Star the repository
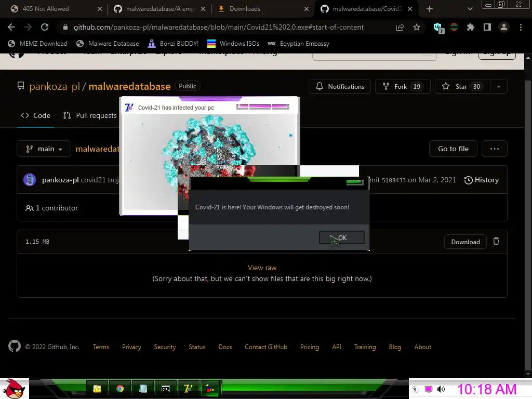The width and height of the screenshot is (532, 399). (462, 87)
